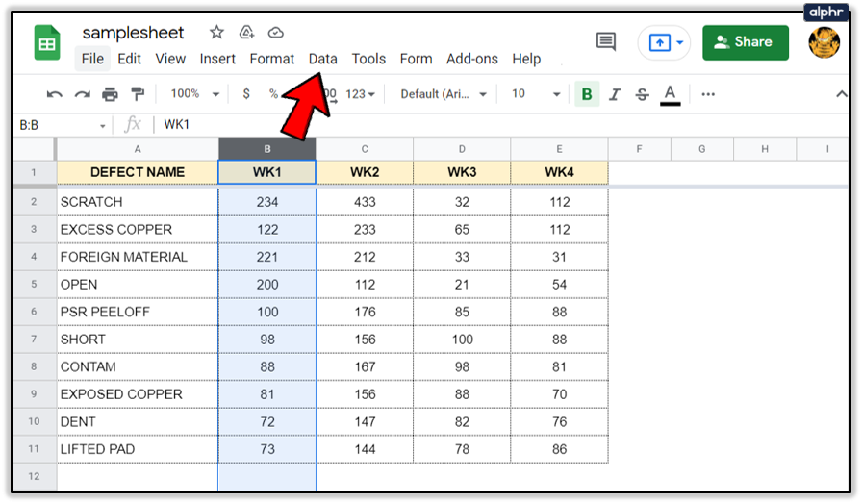Open the text color picker

pyautogui.click(x=671, y=94)
